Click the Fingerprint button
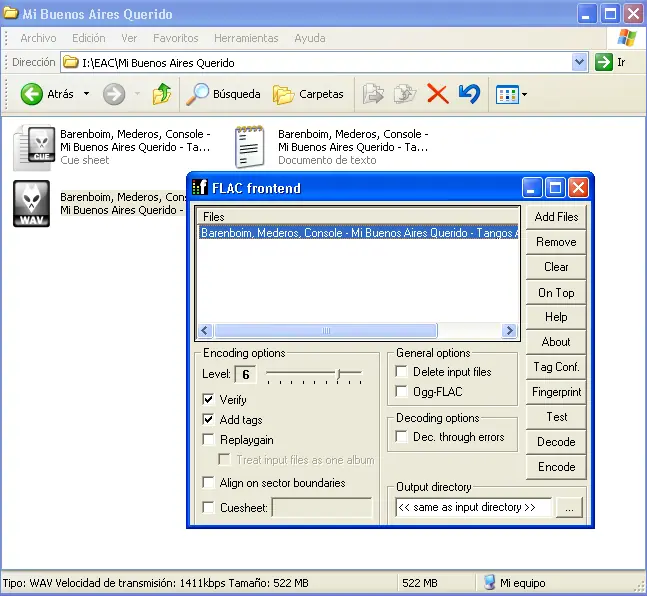This screenshot has width=647, height=596. 556,392
